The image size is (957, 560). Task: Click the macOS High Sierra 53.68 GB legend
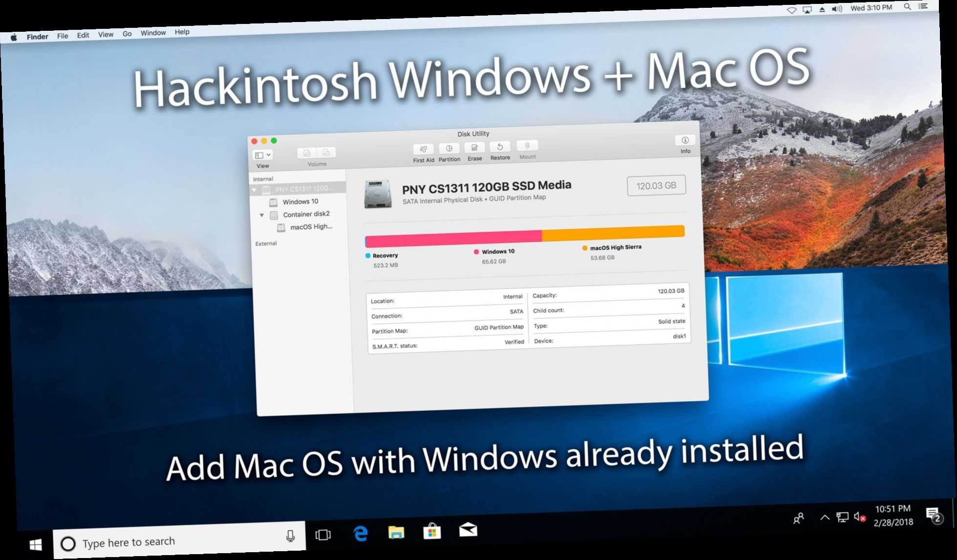click(612, 252)
